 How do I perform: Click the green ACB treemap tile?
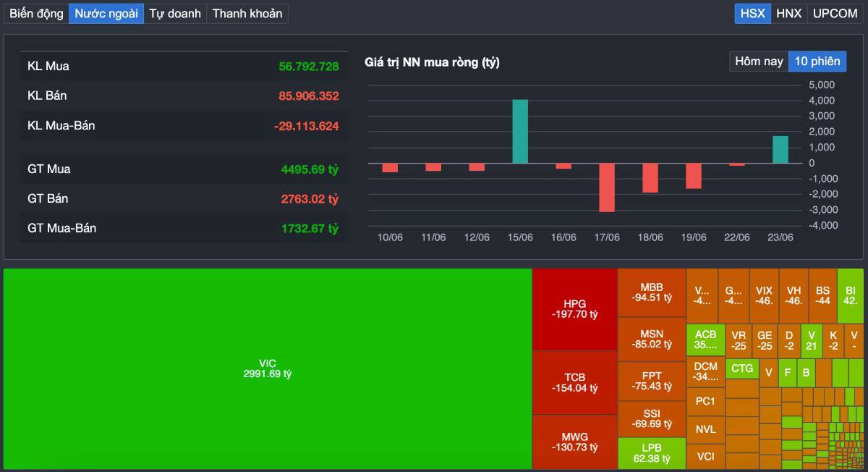click(705, 340)
